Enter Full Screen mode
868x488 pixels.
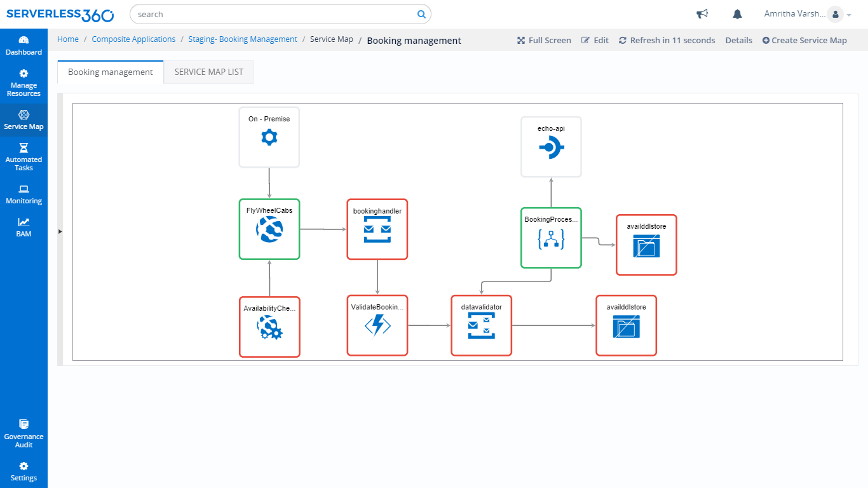point(543,40)
